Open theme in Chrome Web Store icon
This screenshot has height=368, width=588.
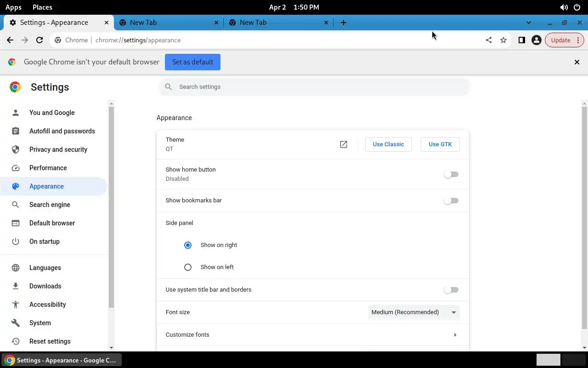pyautogui.click(x=344, y=144)
